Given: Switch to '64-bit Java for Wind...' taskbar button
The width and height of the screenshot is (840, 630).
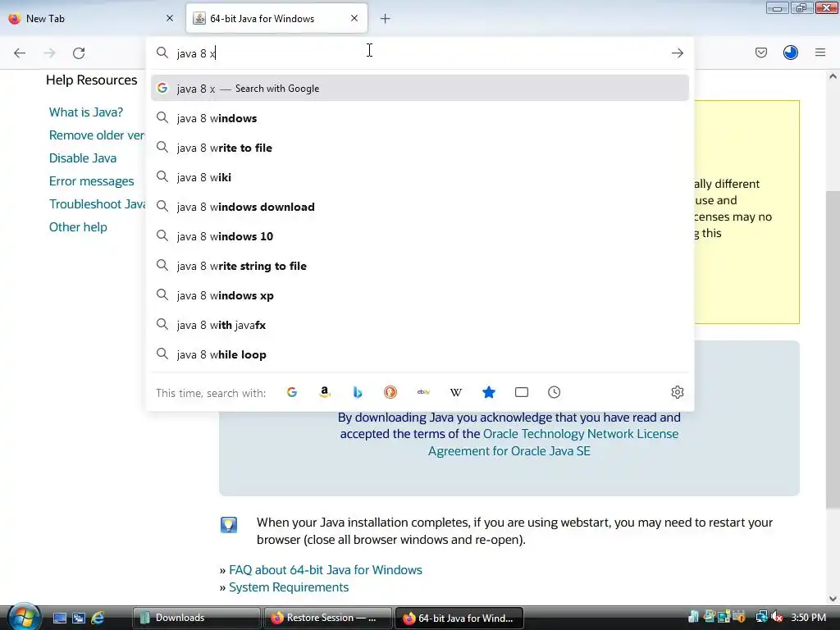Looking at the screenshot, I should [x=459, y=618].
